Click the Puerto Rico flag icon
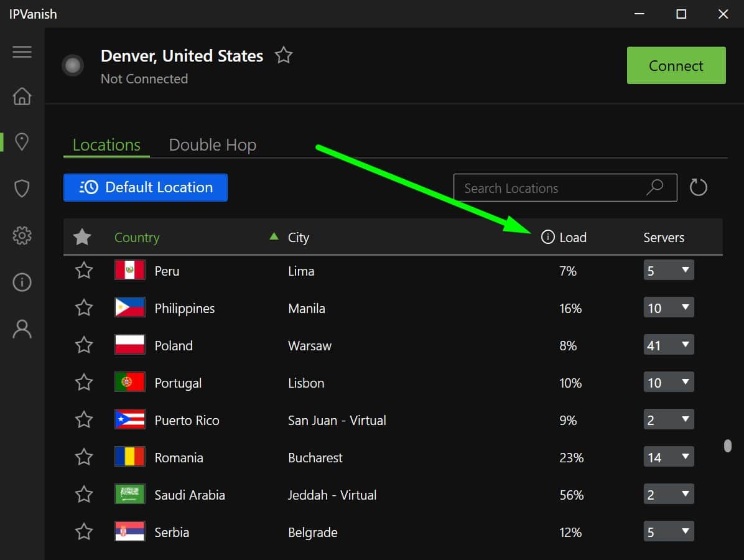The height and width of the screenshot is (560, 744). click(x=129, y=419)
